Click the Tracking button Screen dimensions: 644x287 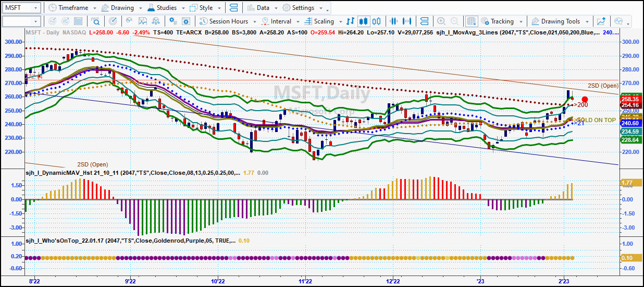point(497,22)
